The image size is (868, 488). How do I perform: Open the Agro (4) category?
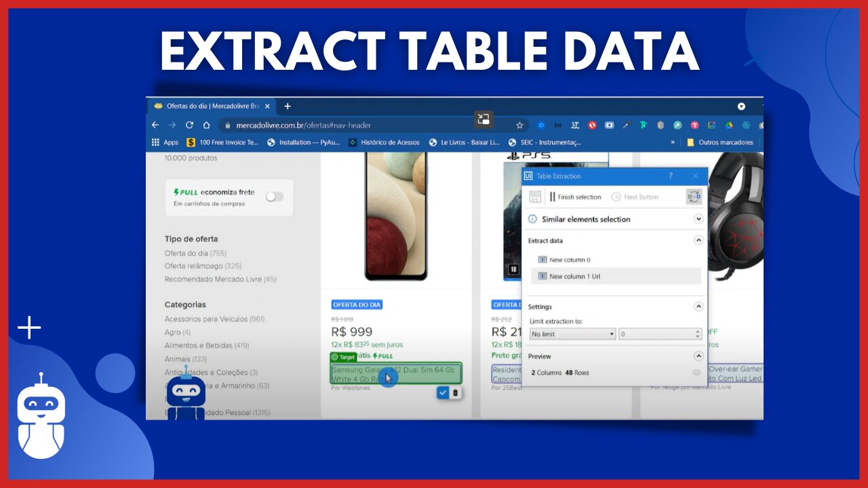[178, 332]
